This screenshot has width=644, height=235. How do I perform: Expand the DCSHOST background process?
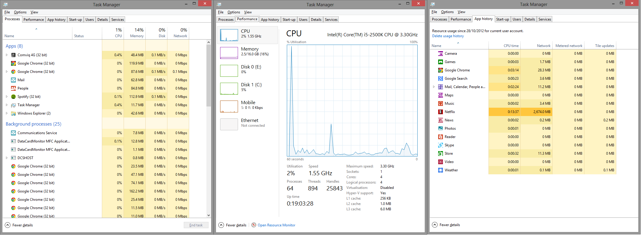tap(7, 158)
